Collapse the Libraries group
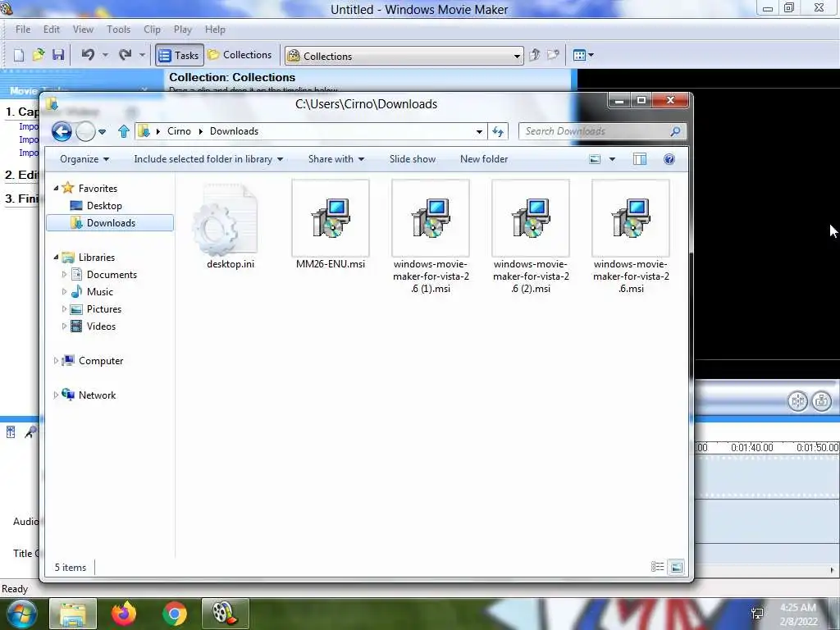Viewport: 840px width, 630px height. (57, 257)
